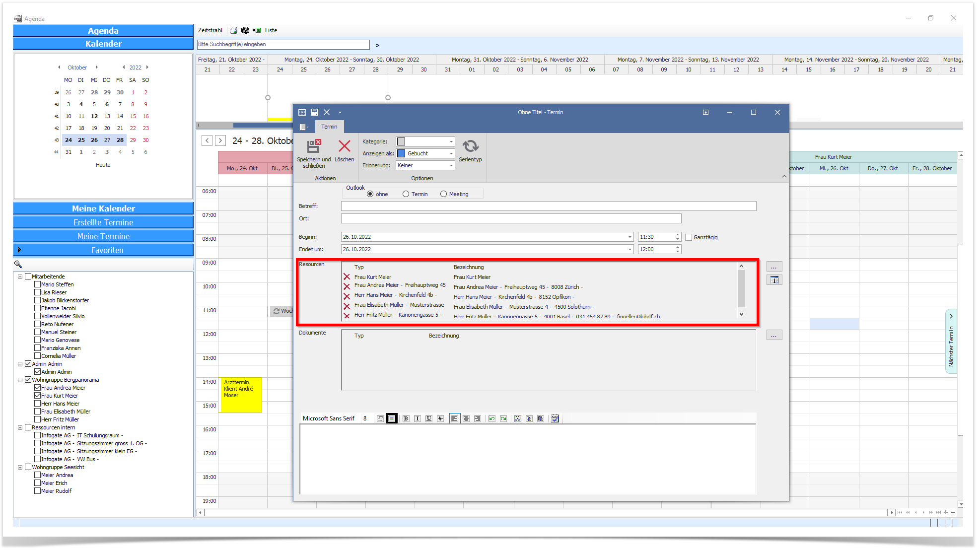Toggle strikethrough formatting in notes editor
Image resolution: width=980 pixels, height=551 pixels.
point(440,418)
